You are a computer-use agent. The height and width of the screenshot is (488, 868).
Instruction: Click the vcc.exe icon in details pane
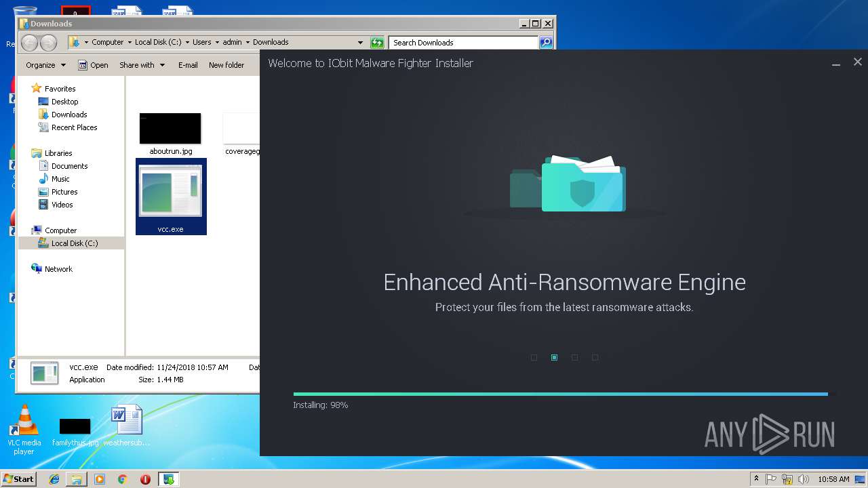pos(45,373)
